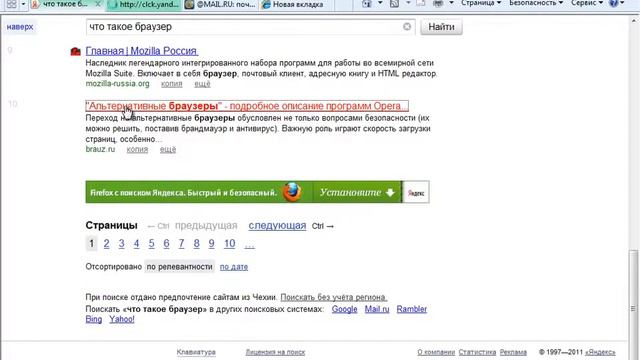Open ещё for the brauz.ru result

(168, 149)
